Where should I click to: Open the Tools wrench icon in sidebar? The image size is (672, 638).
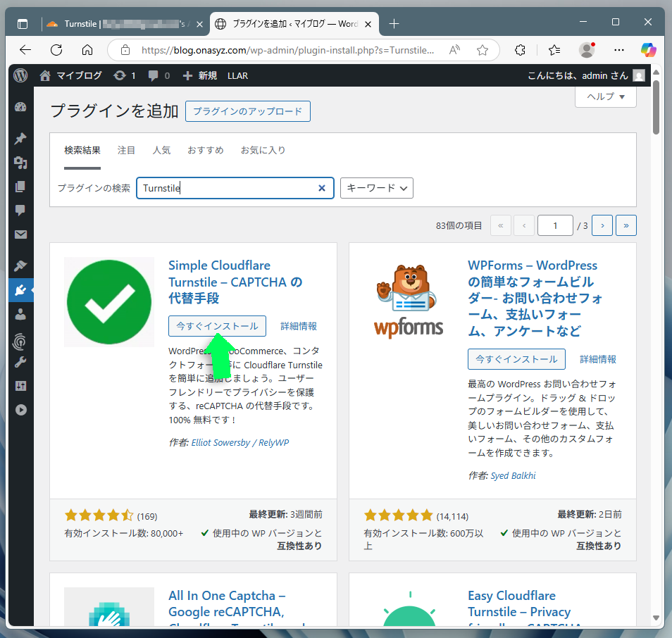[20, 362]
